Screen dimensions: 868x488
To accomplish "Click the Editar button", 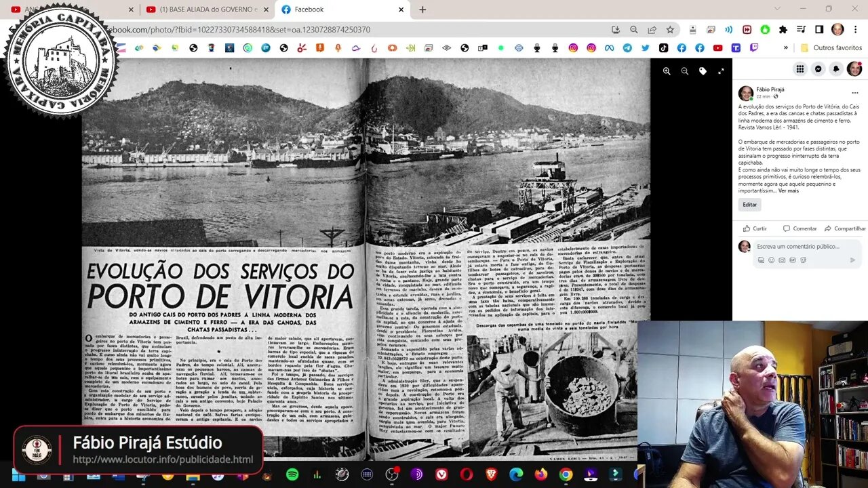I will click(749, 204).
